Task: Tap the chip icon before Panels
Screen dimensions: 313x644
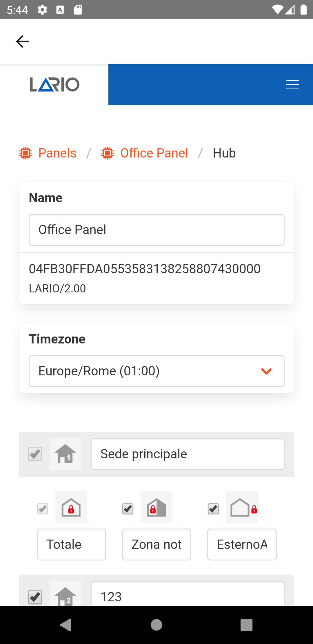Action: [x=26, y=153]
